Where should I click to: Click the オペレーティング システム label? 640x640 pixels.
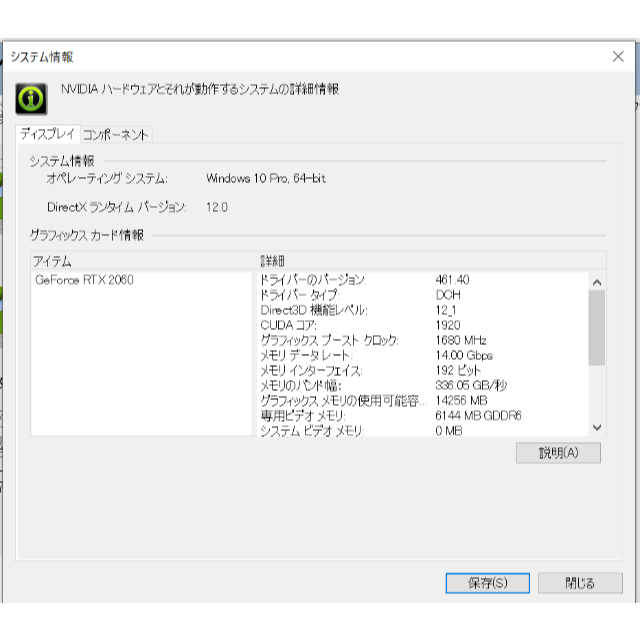click(x=107, y=178)
